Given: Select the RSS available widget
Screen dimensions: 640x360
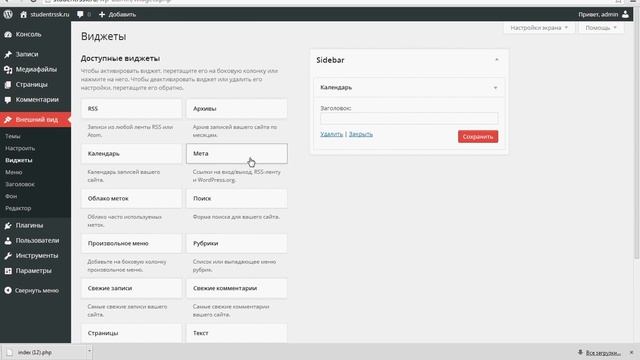Looking at the screenshot, I should pos(131,109).
